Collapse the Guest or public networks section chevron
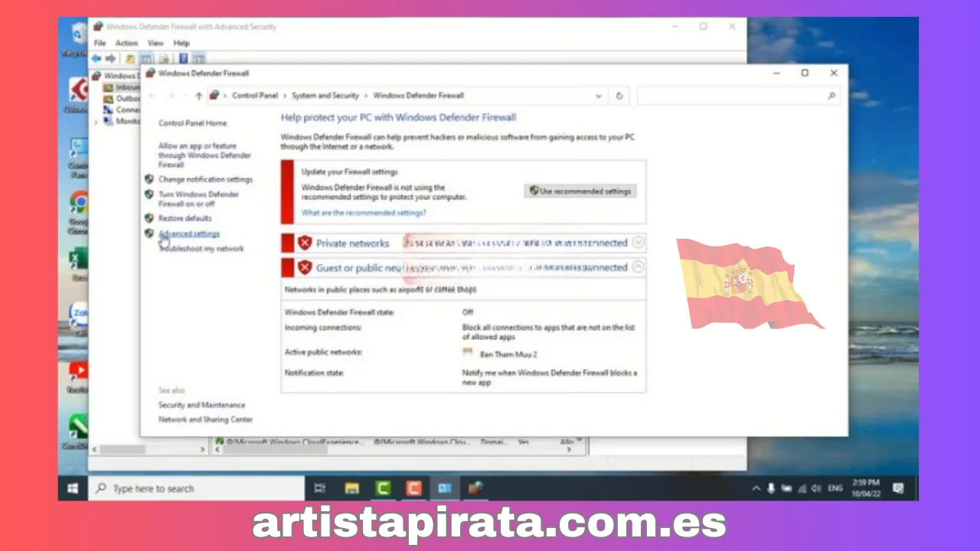The height and width of the screenshot is (551, 980). click(638, 267)
